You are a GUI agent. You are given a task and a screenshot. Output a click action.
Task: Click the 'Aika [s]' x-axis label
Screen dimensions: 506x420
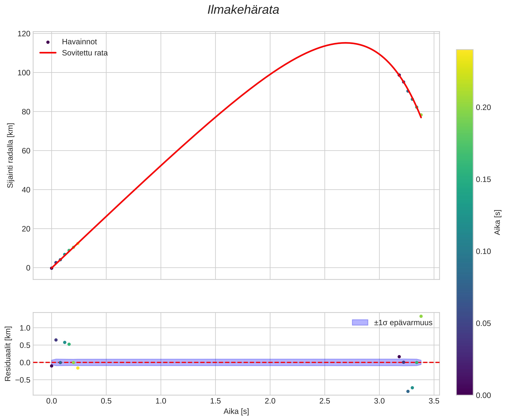[x=236, y=411]
